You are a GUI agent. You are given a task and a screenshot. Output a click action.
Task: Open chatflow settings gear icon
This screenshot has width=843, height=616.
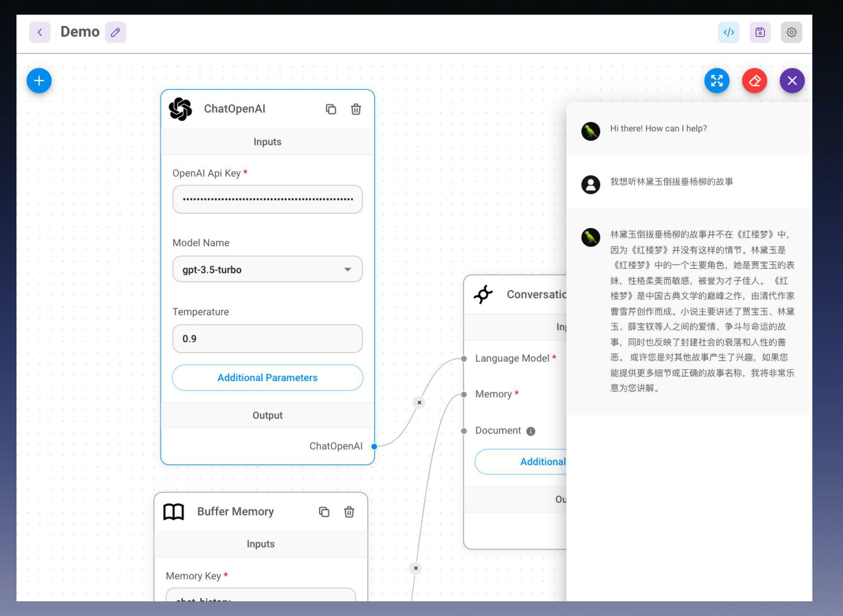pyautogui.click(x=791, y=32)
